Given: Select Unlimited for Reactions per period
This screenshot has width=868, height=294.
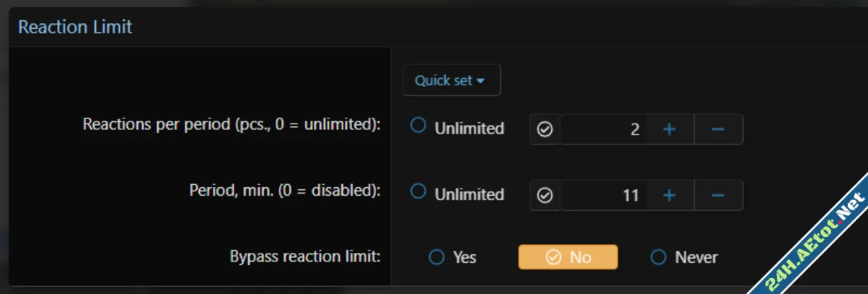Looking at the screenshot, I should 418,126.
